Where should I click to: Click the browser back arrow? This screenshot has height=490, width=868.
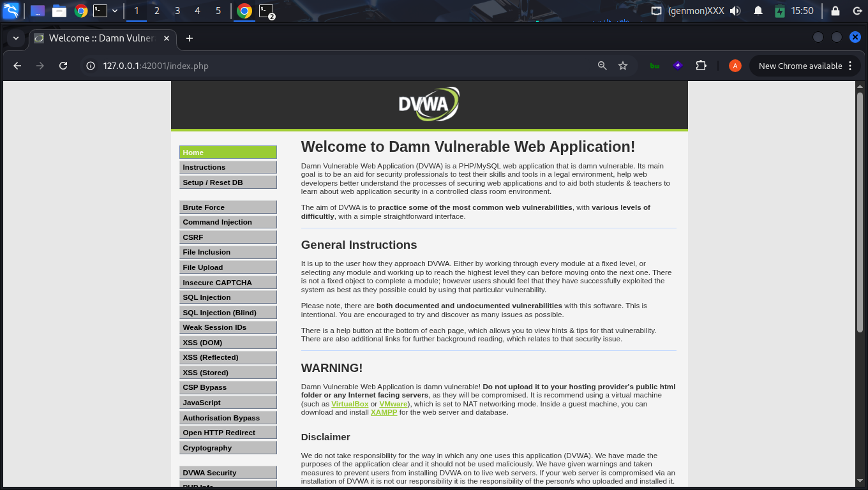coord(17,66)
